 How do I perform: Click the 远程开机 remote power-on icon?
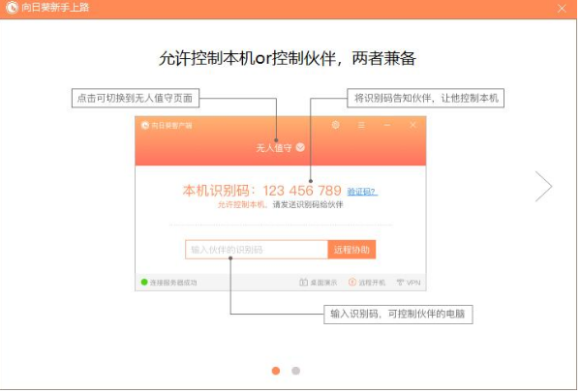[352, 283]
